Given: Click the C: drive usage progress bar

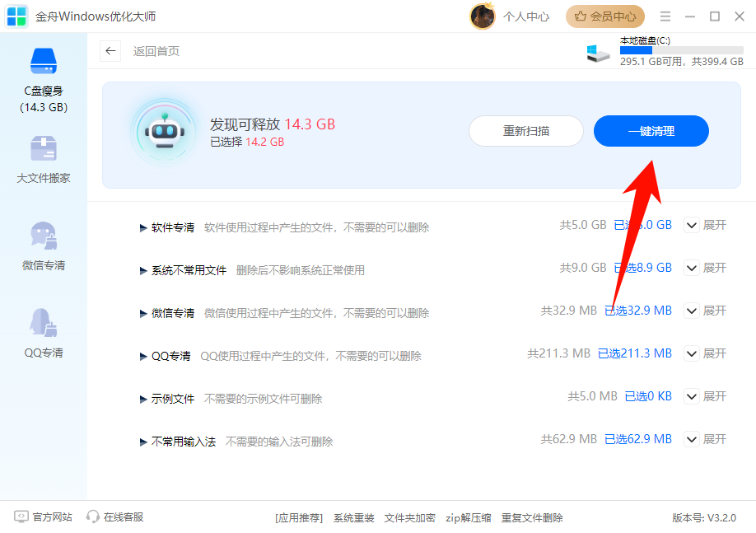Looking at the screenshot, I should point(681,50).
